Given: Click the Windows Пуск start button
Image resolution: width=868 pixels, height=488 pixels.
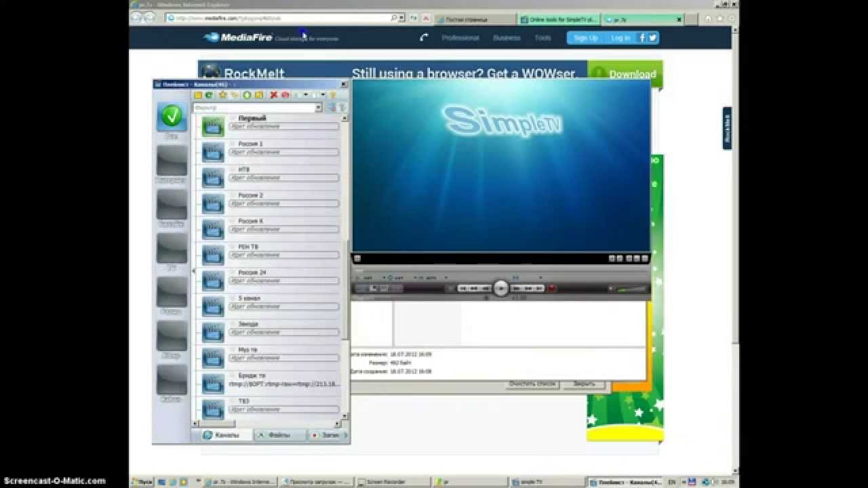Looking at the screenshot, I should 142,482.
